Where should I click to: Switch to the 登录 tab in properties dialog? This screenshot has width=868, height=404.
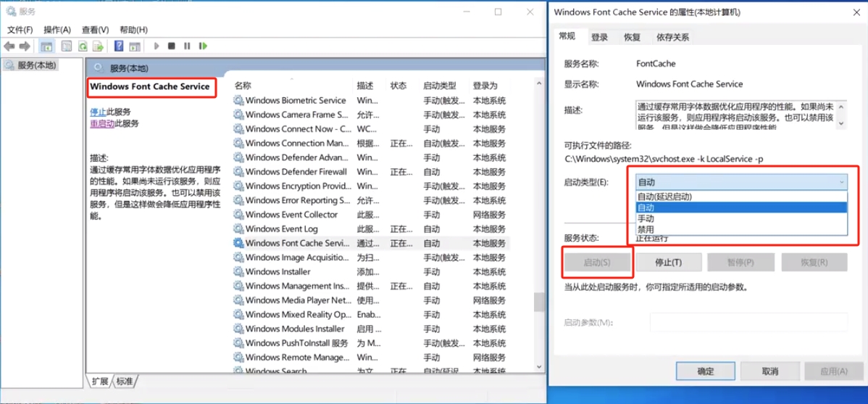tap(599, 37)
